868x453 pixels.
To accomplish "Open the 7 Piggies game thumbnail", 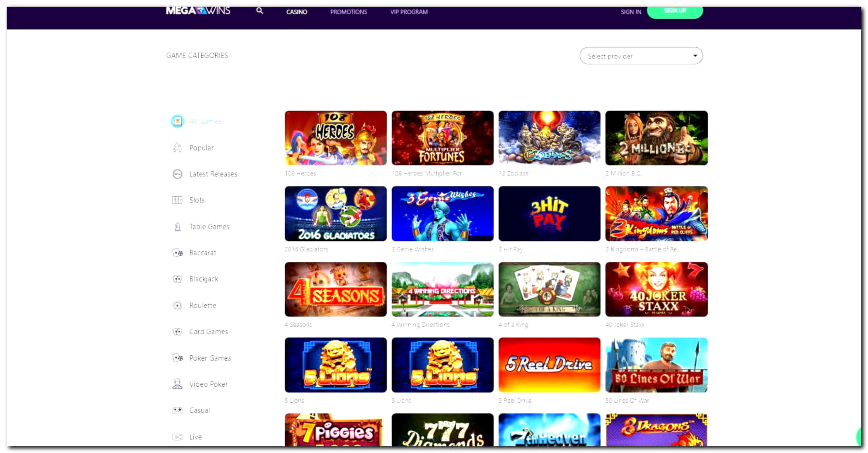I will point(336,430).
